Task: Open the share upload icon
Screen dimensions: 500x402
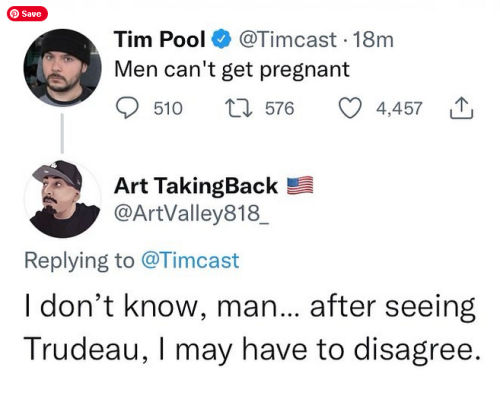Action: pos(461,108)
